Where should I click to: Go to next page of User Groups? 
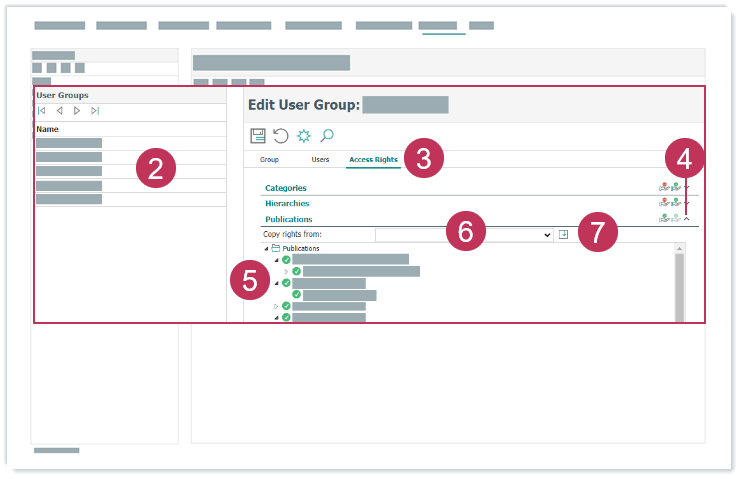pyautogui.click(x=77, y=111)
